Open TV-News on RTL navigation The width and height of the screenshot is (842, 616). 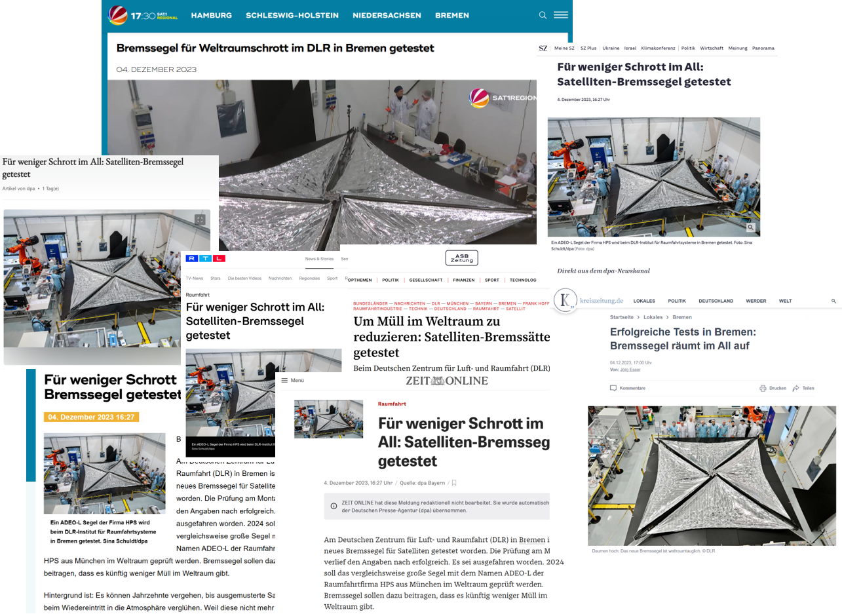195,278
